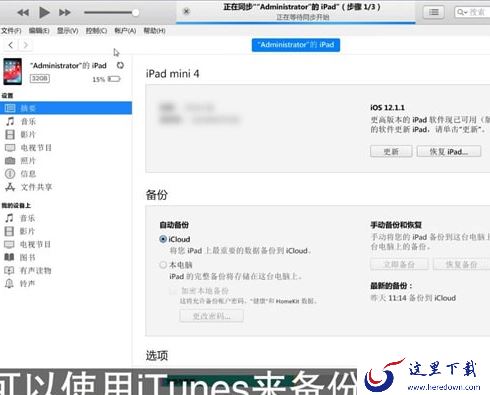Click the 恢复备份 button

pyautogui.click(x=462, y=265)
